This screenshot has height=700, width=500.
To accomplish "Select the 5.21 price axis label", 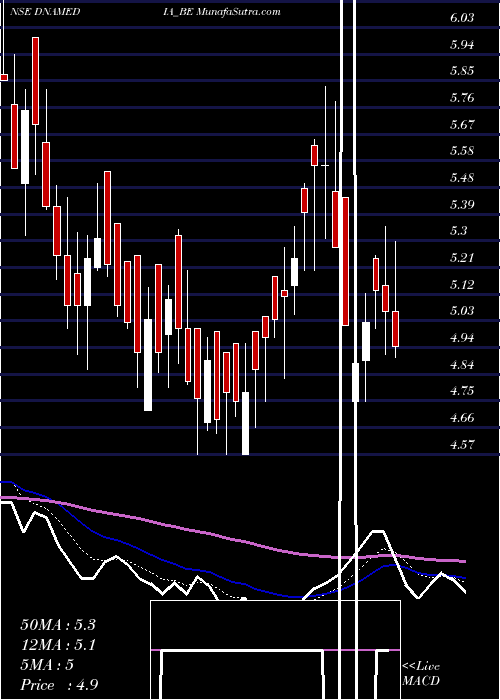I will click(462, 258).
